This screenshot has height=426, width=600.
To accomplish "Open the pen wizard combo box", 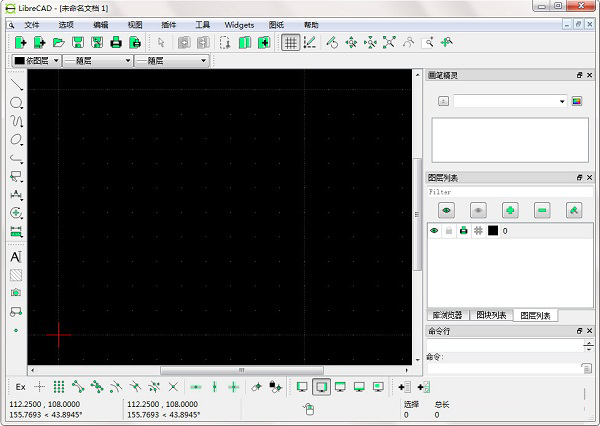I will [x=510, y=101].
